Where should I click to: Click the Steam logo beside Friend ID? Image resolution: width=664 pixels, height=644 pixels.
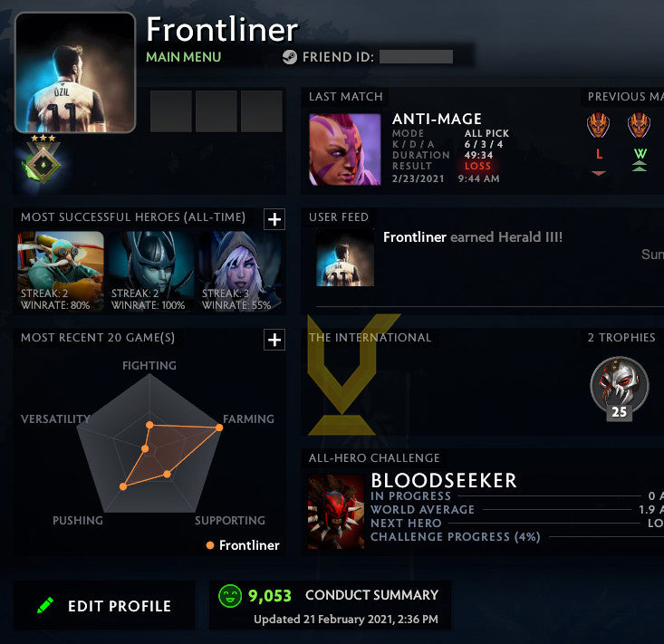tap(290, 57)
